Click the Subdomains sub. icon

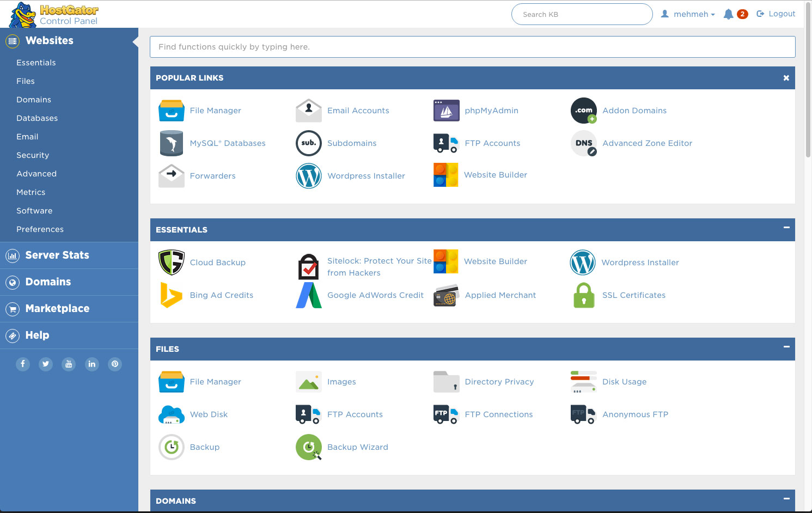[x=309, y=143]
